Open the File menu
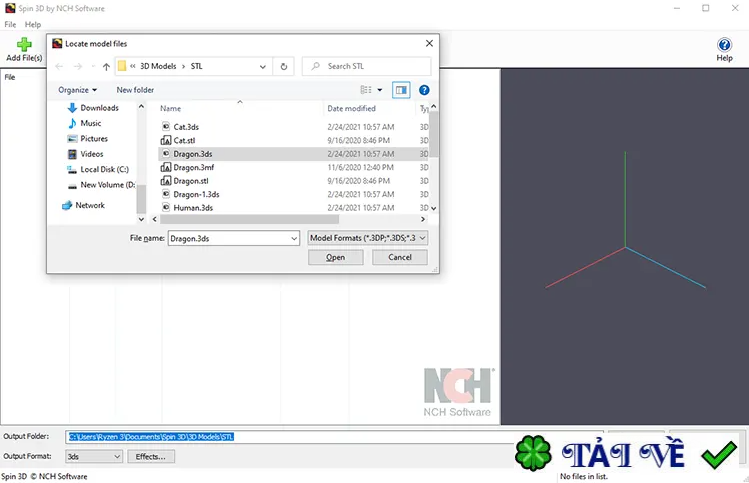This screenshot has height=483, width=749. 10,24
